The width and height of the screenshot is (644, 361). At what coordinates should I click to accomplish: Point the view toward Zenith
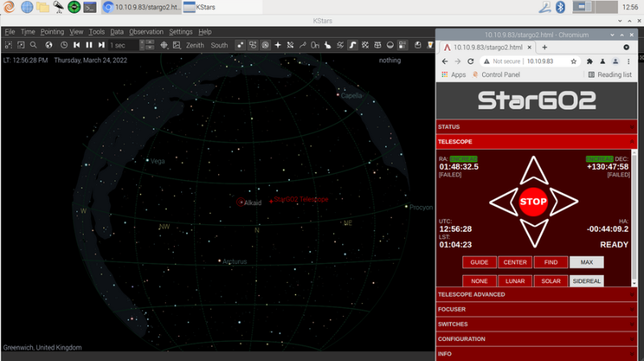point(195,45)
